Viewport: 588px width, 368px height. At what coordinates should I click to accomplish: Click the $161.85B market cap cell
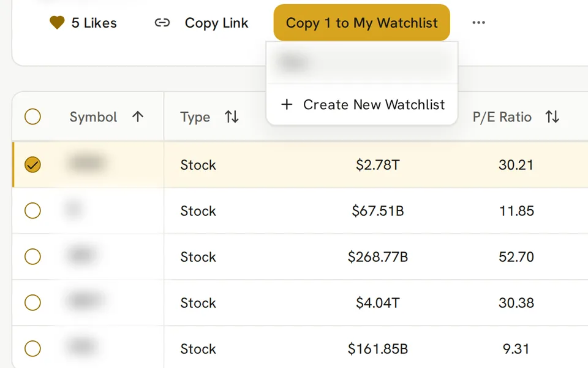pyautogui.click(x=378, y=349)
